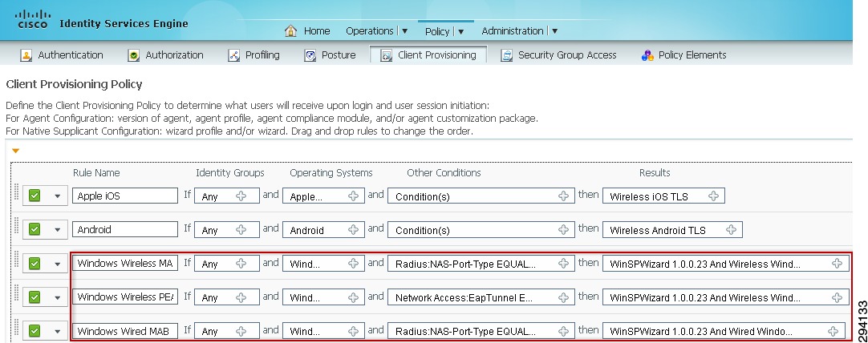This screenshot has width=868, height=343.
Task: Open status dropdown for Windows Wired MAB rule
Action: (57, 332)
